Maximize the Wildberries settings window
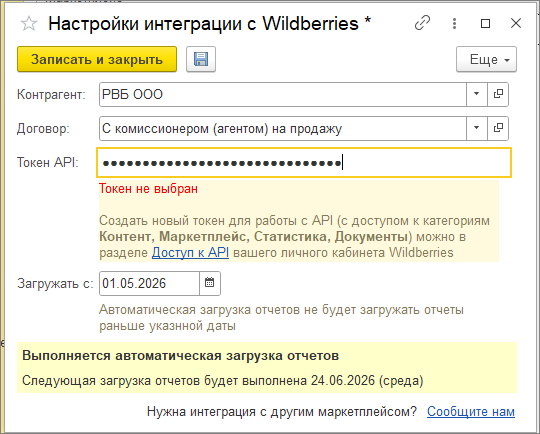Screen dimensions: 540x434 click(x=485, y=23)
